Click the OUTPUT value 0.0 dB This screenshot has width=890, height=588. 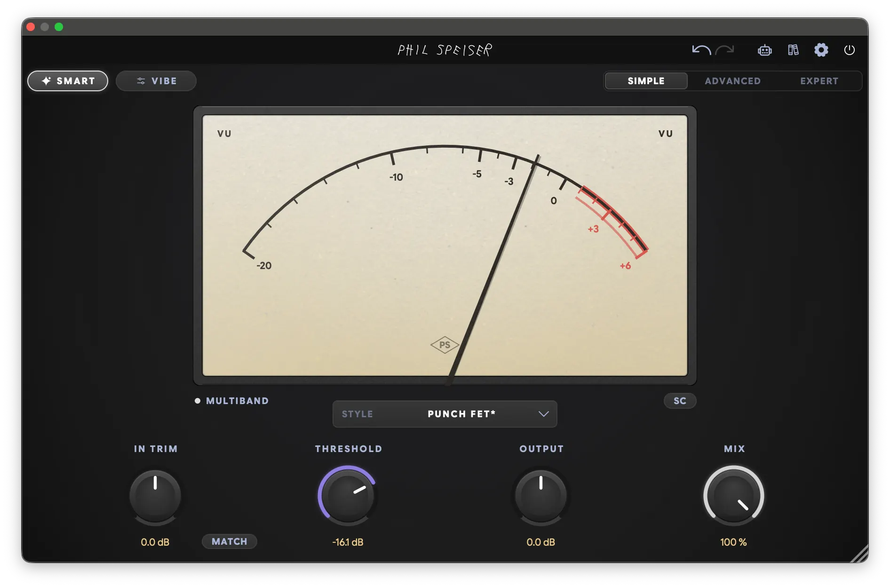541,542
